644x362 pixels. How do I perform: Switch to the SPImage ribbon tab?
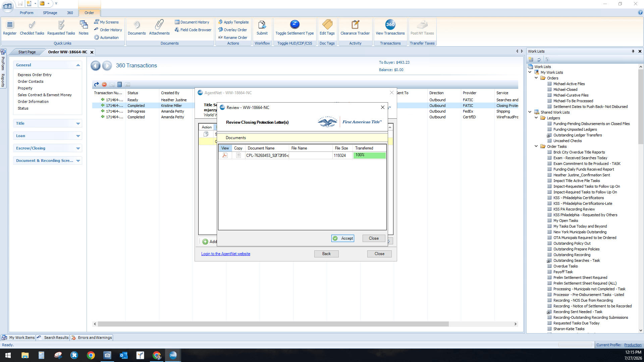[50, 13]
